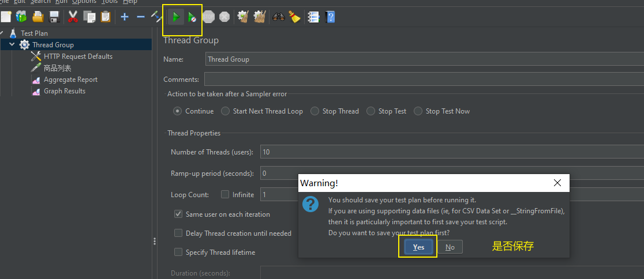The height and width of the screenshot is (279, 644).
Task: Select the Stop Test radio button
Action: click(x=370, y=111)
